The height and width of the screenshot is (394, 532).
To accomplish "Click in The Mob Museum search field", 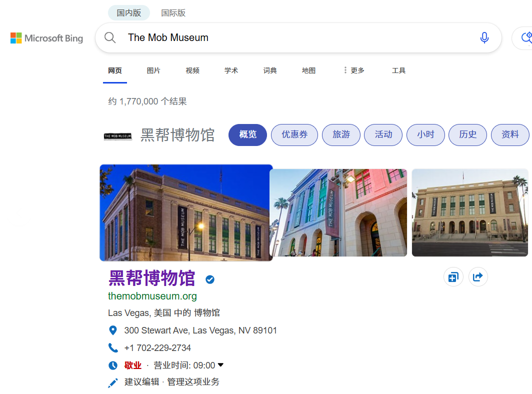I will pyautogui.click(x=298, y=37).
